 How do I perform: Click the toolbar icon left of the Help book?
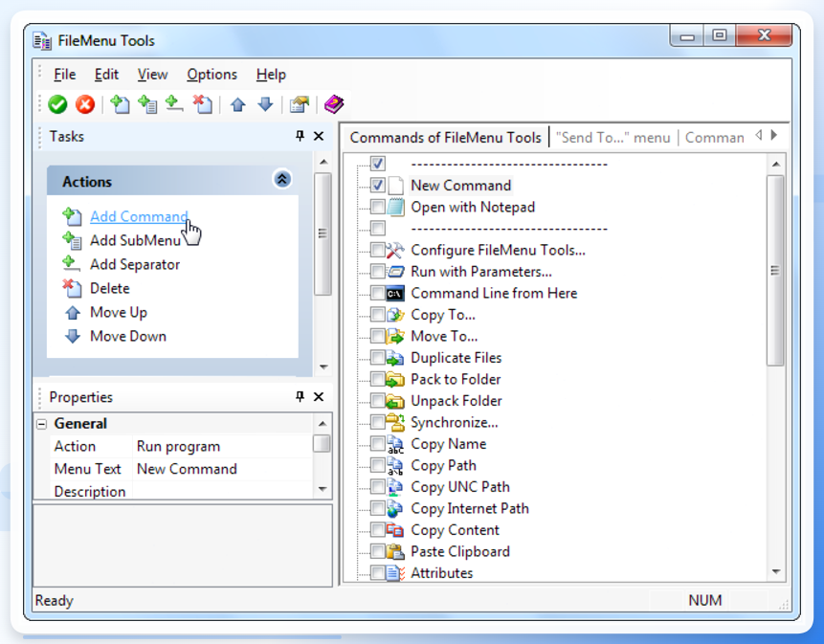click(300, 104)
